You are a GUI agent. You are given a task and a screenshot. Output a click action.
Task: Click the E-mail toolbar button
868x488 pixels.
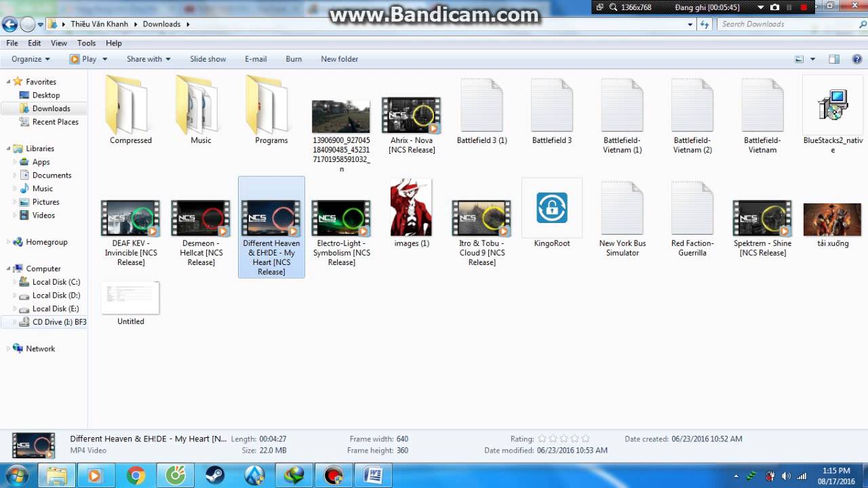[256, 59]
